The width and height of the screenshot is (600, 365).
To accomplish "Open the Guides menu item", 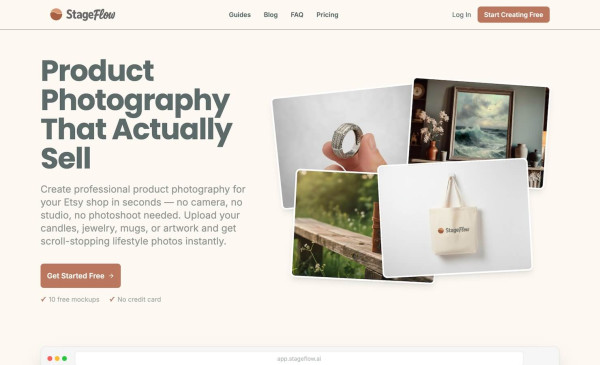I will tap(240, 15).
